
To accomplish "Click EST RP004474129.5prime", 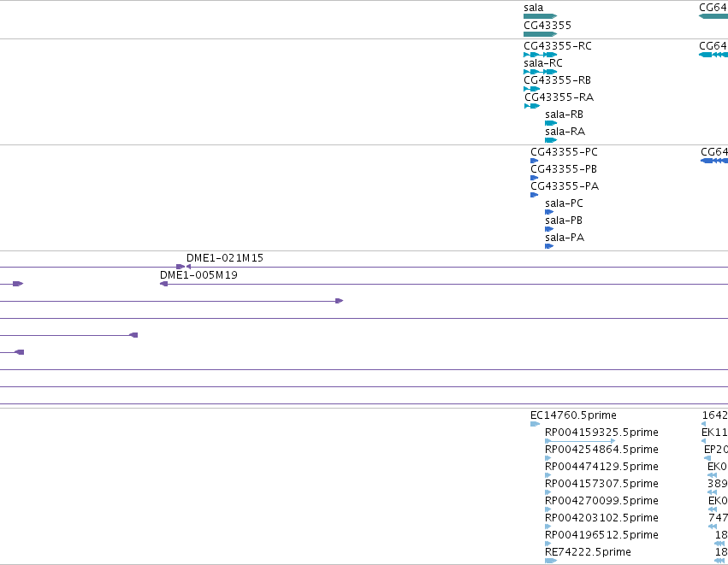I will (x=601, y=467).
